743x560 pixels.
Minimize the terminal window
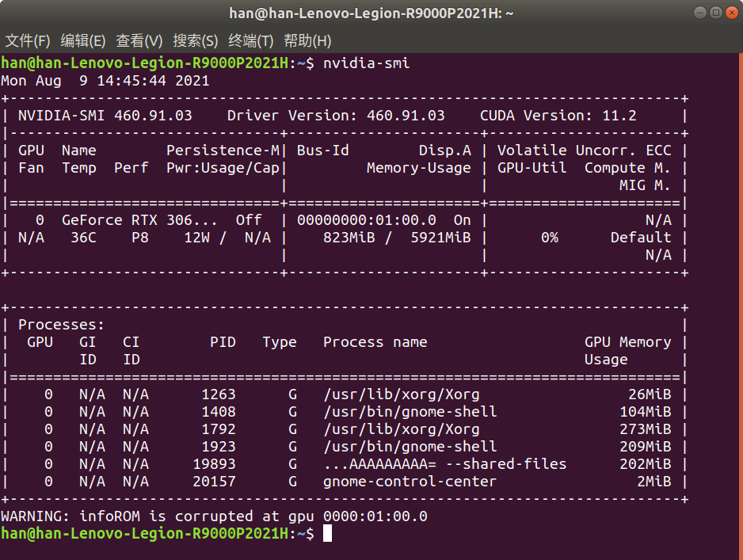pyautogui.click(x=700, y=13)
